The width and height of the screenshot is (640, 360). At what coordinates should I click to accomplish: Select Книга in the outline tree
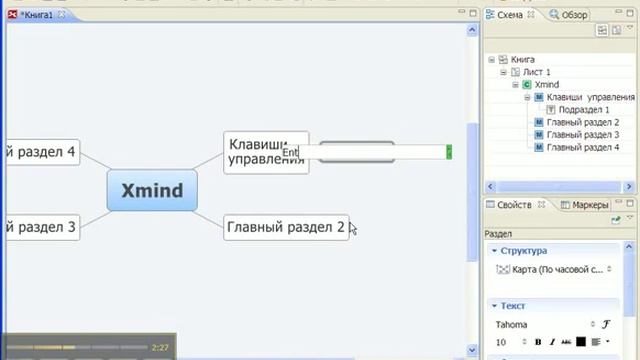click(522, 60)
